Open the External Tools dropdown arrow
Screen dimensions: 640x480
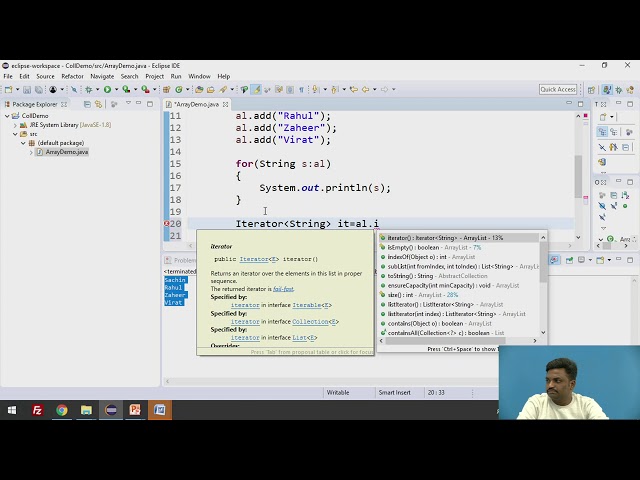[155, 89]
